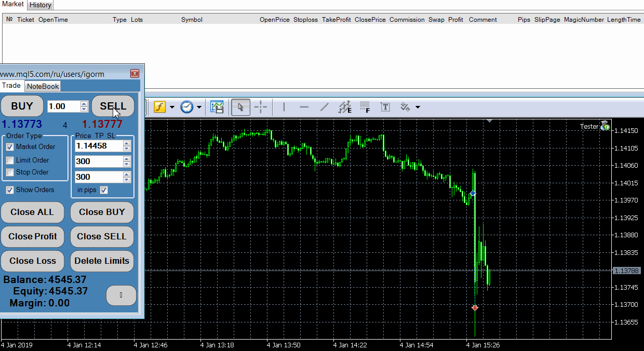
Task: Increase lot size with up arrow
Action: click(84, 104)
